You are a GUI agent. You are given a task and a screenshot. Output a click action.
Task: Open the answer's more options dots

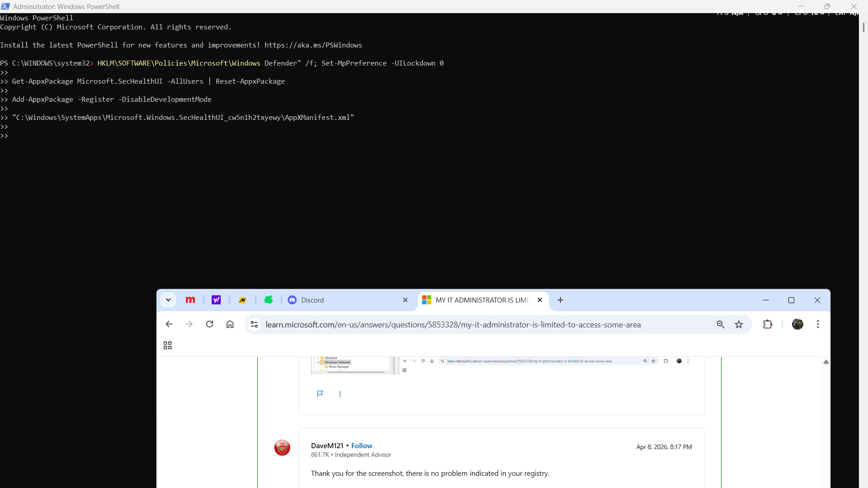[340, 394]
